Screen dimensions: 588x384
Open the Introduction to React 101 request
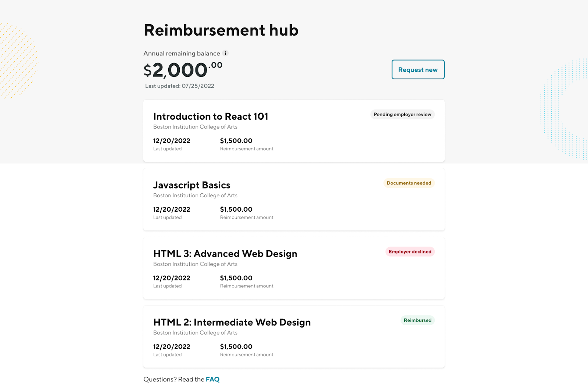[211, 116]
